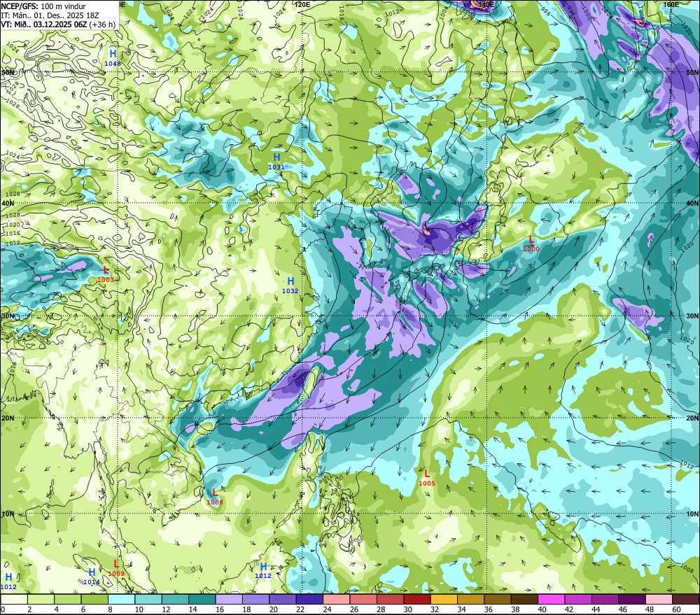700x615 pixels.
Task: Click the H 1014 high pressure marker
Action: [x=92, y=577]
